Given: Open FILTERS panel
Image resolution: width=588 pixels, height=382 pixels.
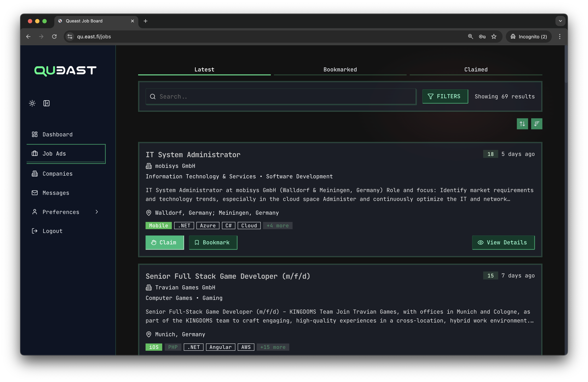Looking at the screenshot, I should tap(445, 96).
